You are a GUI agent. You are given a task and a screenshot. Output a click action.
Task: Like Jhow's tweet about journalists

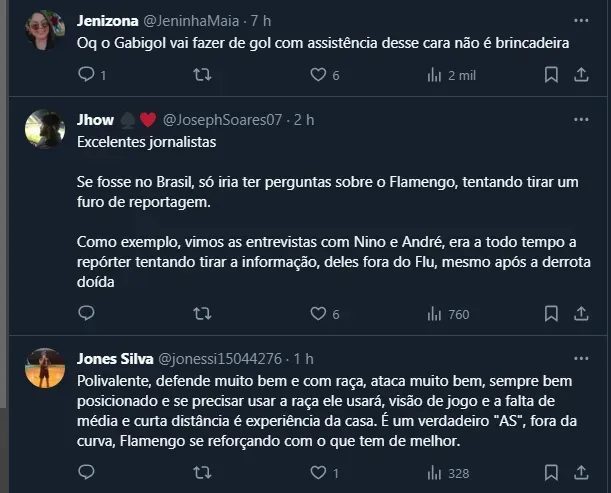pyautogui.click(x=318, y=314)
